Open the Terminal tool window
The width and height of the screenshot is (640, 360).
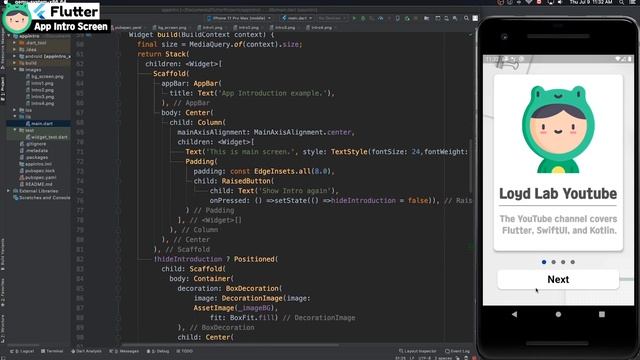tap(52, 351)
